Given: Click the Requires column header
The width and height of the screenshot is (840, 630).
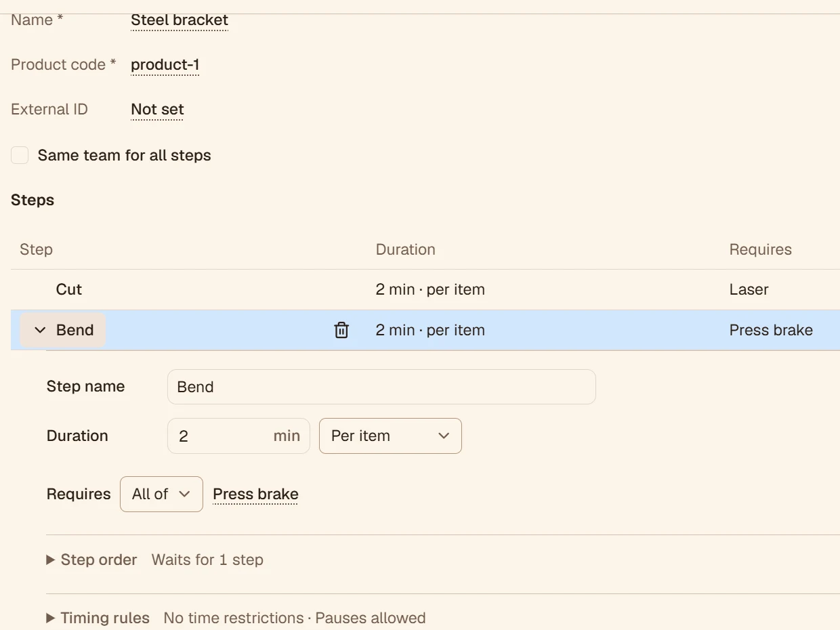Looking at the screenshot, I should tap(760, 250).
